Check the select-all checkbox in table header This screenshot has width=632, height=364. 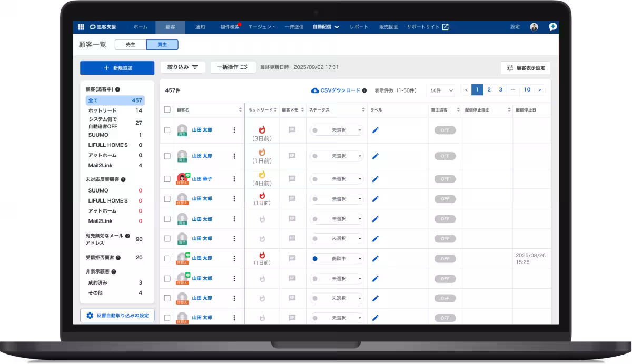[167, 109]
